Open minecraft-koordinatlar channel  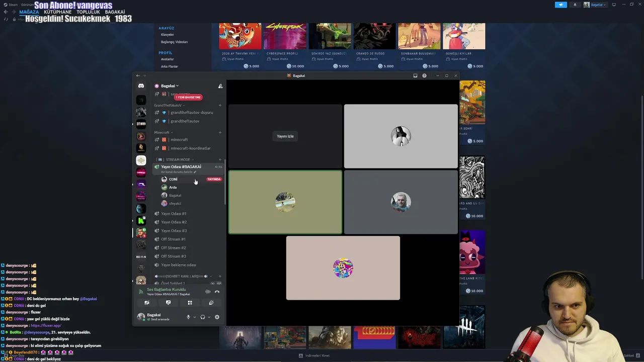[x=188, y=148]
